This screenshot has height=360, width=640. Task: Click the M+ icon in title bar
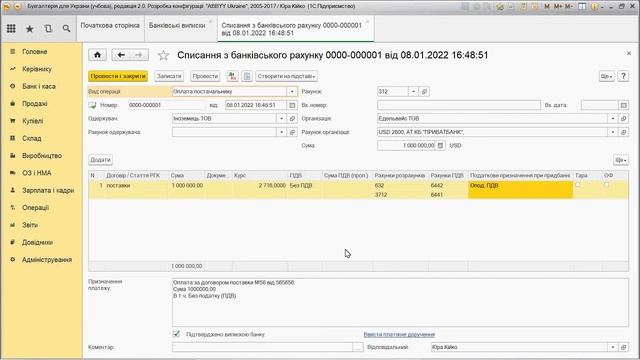(x=557, y=7)
